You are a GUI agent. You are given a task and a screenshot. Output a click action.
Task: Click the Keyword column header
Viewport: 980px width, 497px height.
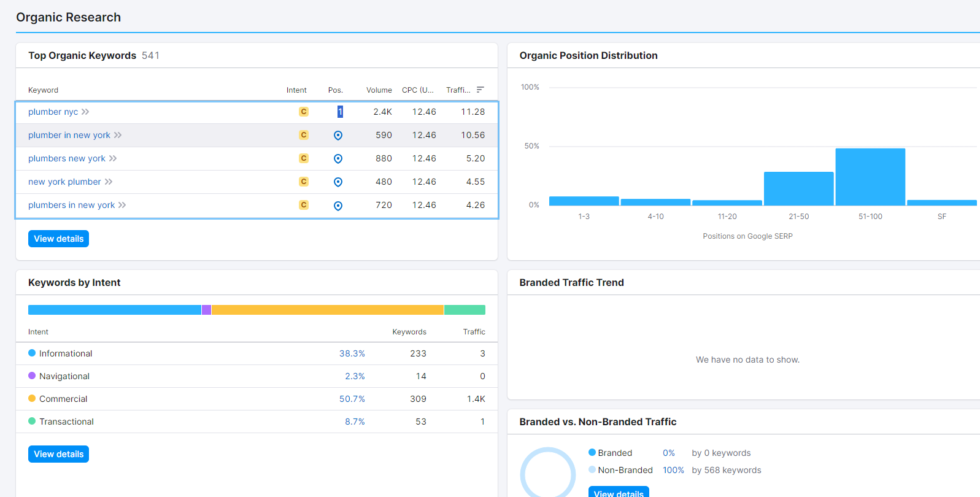43,90
